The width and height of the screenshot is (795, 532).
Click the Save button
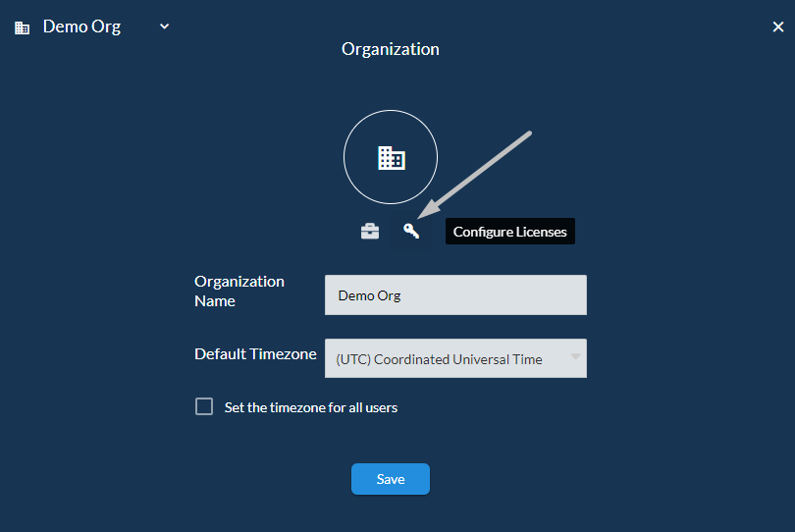(391, 479)
